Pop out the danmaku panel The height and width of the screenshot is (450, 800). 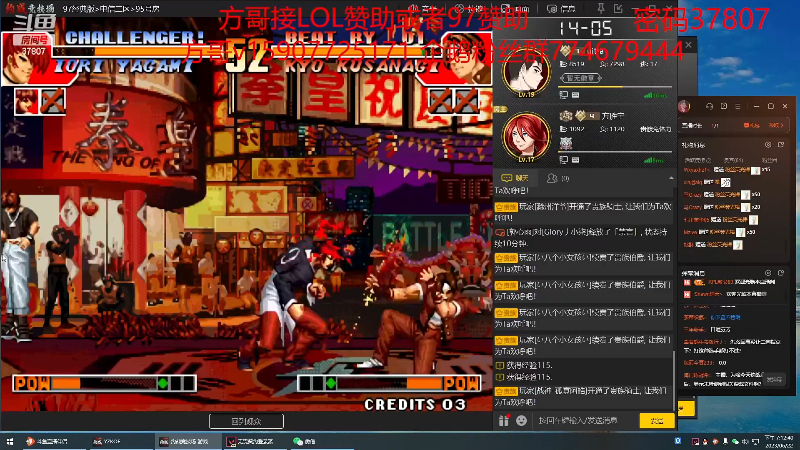pyautogui.click(x=781, y=273)
